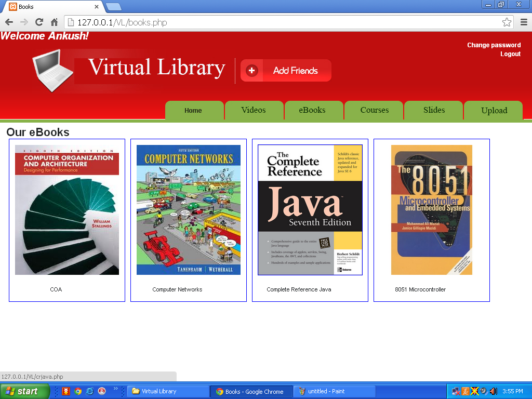The width and height of the screenshot is (532, 399).
Task: Click the Welcome Ankush! greeting text
Action: pos(45,36)
